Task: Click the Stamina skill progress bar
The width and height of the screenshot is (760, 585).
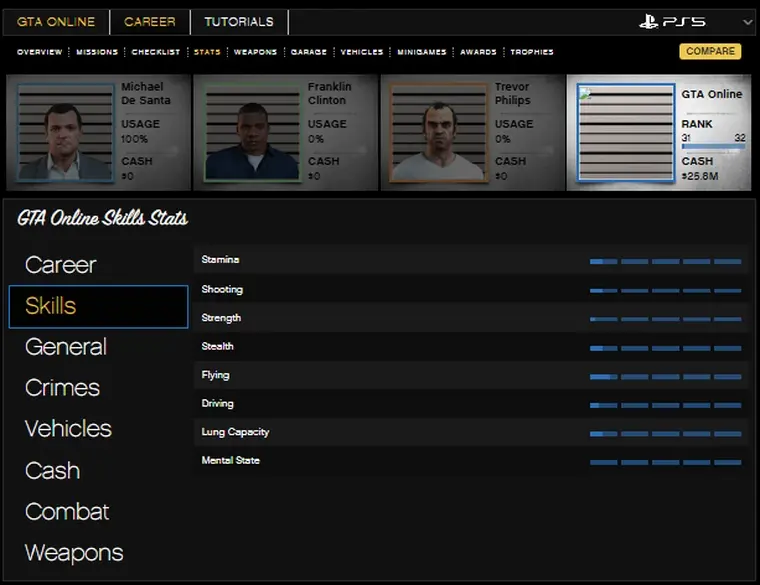Action: point(665,261)
